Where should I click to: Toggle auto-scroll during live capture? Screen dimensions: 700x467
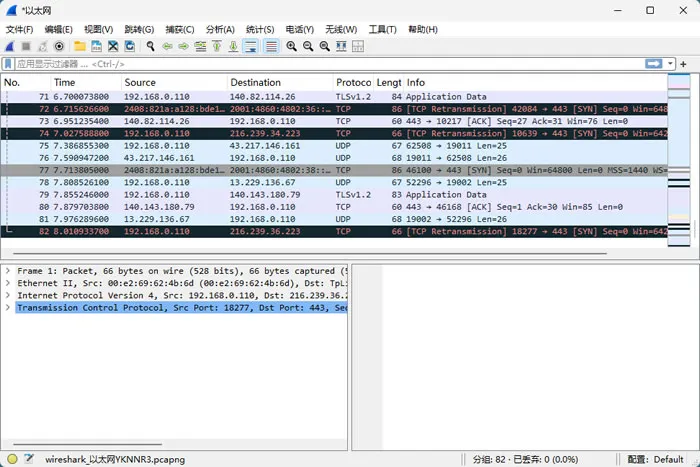[x=251, y=46]
